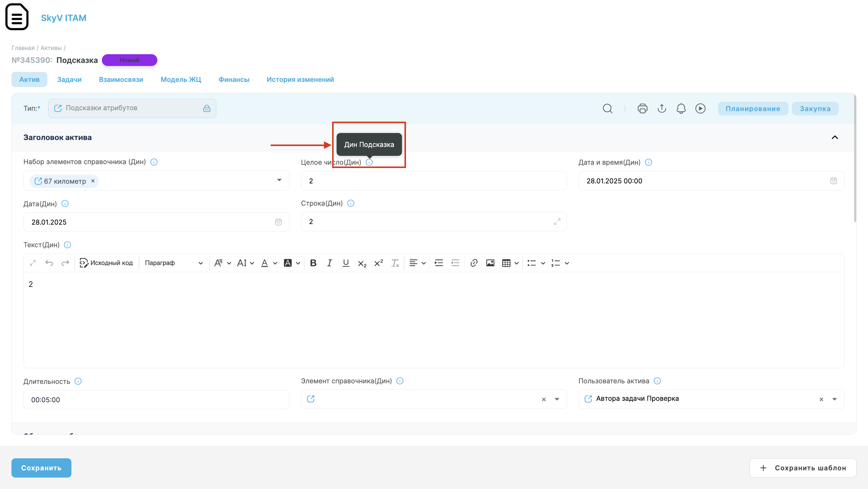Undo last edit in text editor
This screenshot has height=489, width=868.
49,263
